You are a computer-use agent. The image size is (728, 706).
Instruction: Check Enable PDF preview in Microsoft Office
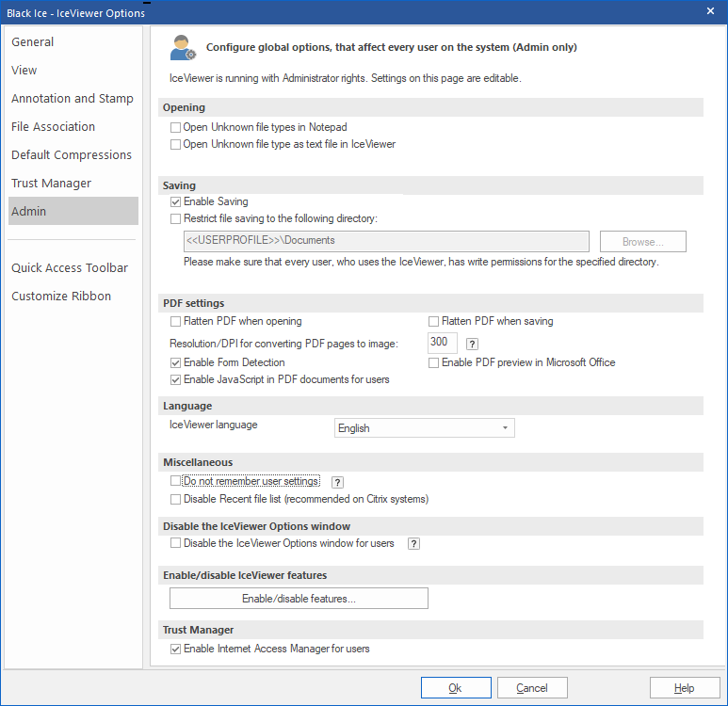(433, 362)
